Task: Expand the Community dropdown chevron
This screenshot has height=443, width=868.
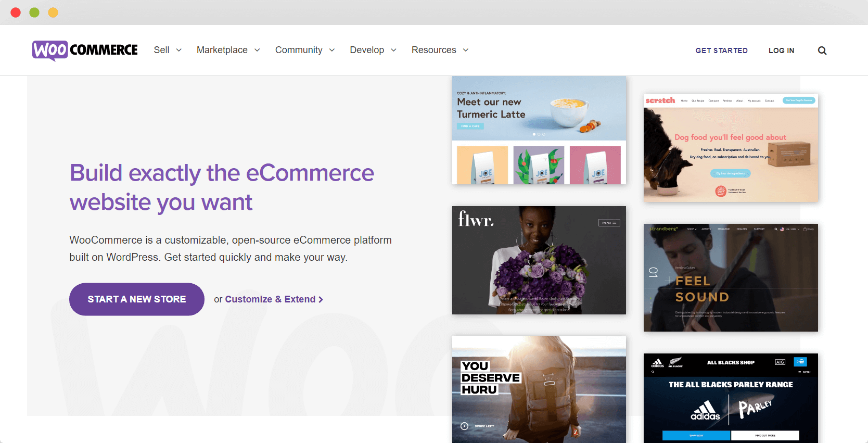Action: [332, 50]
